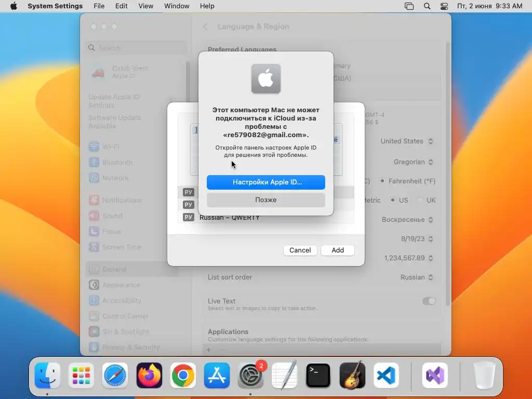The height and width of the screenshot is (399, 532).
Task: Click the Bluetooth sidebar icon
Action: click(x=94, y=162)
